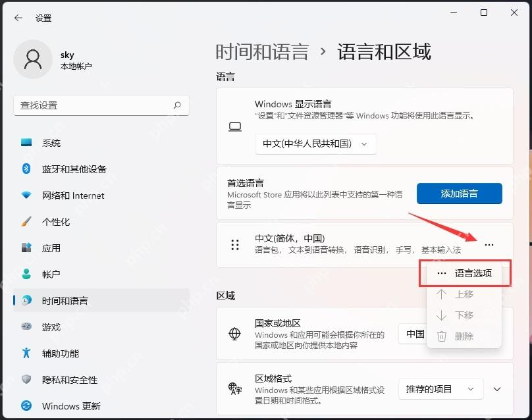532x420 pixels.
Task: Click the 区域格式 language format icon
Action: 235,389
